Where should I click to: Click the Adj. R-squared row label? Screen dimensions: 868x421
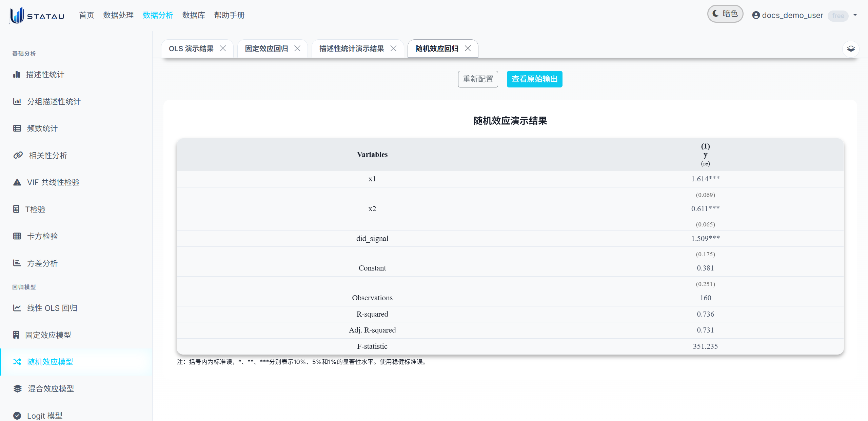coord(372,330)
